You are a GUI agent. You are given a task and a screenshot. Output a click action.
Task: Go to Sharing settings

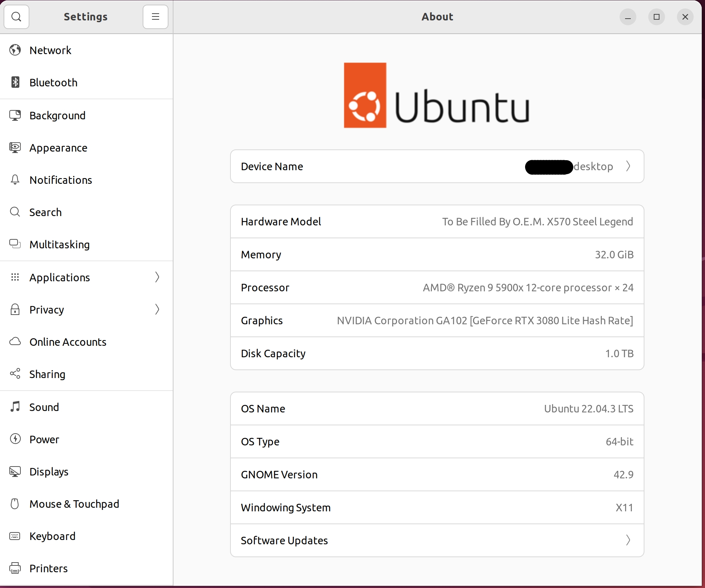click(x=86, y=374)
